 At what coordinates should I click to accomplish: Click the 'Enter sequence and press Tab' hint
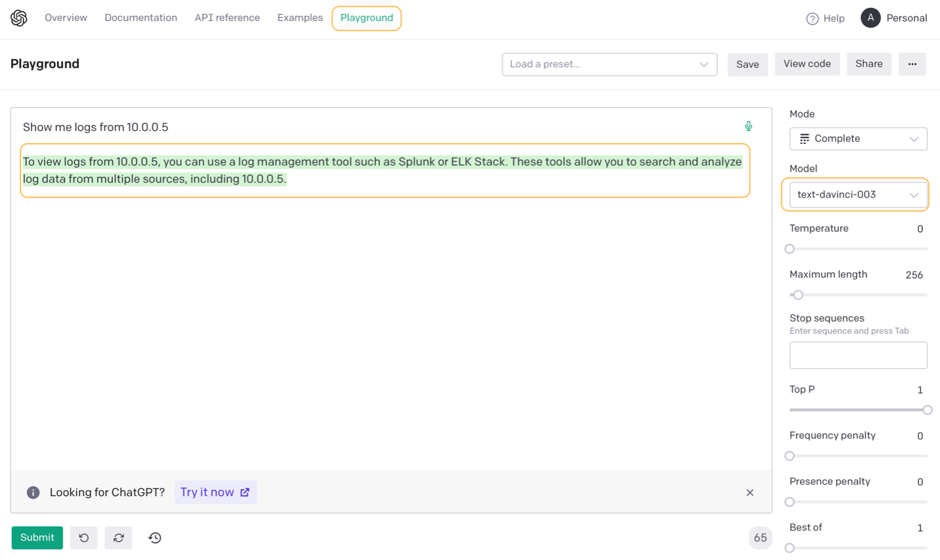pyautogui.click(x=849, y=331)
